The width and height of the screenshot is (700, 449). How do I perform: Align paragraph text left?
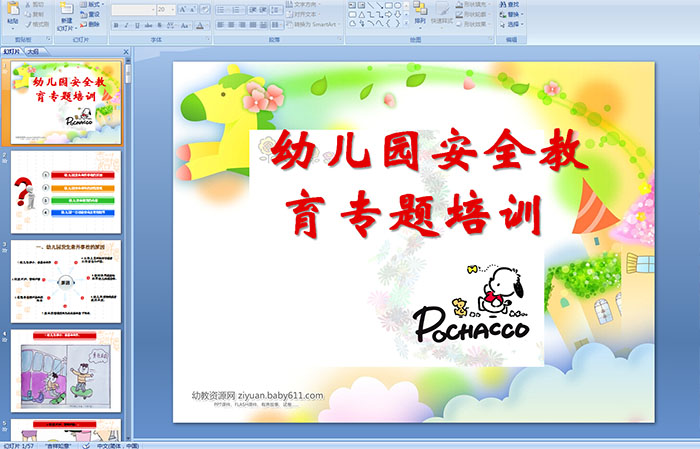pyautogui.click(x=220, y=25)
